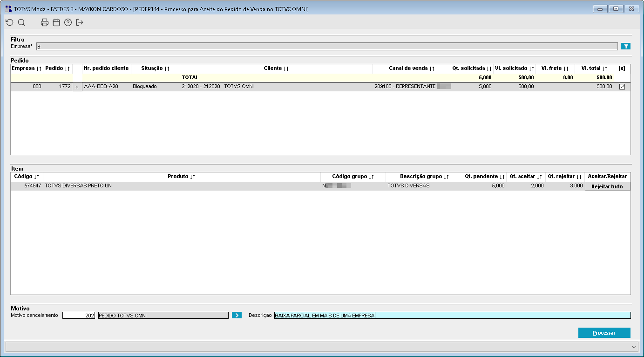Click the Rejeitar tudo button

click(x=607, y=186)
